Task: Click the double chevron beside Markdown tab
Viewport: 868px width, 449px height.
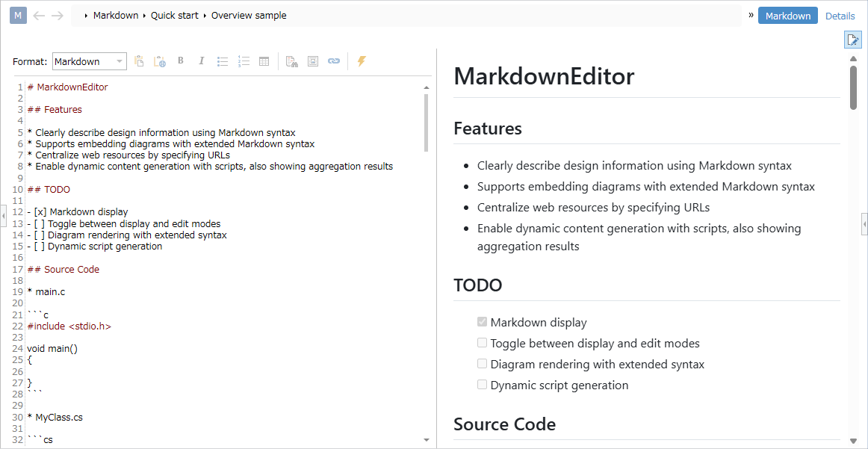Action: [751, 16]
